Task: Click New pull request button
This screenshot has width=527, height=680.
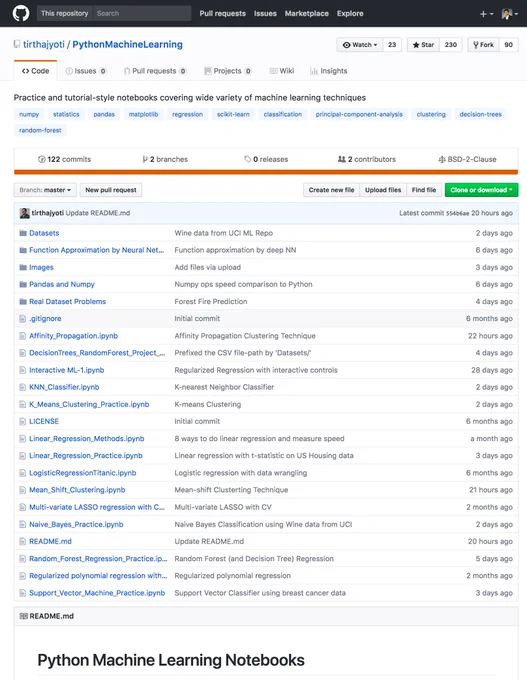Action: (x=111, y=190)
